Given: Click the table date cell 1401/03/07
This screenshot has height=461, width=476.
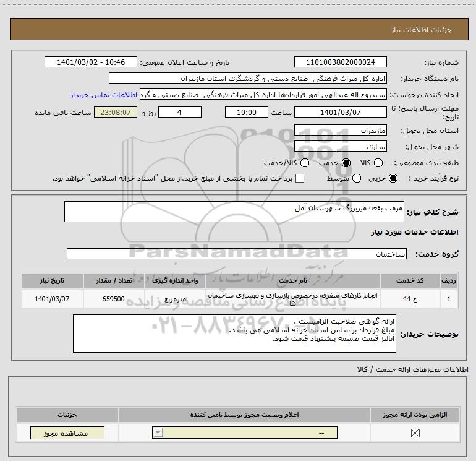Looking at the screenshot, I should coord(52,299).
